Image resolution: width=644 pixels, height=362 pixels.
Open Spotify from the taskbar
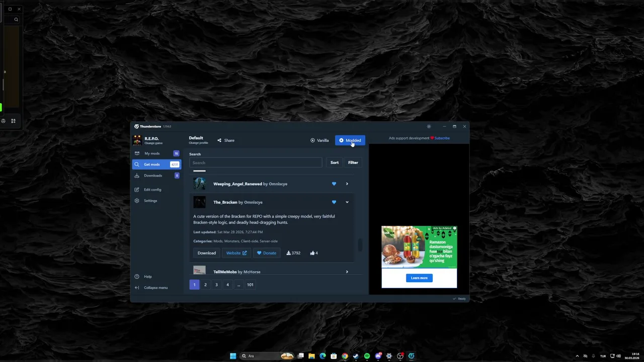pyautogui.click(x=367, y=356)
